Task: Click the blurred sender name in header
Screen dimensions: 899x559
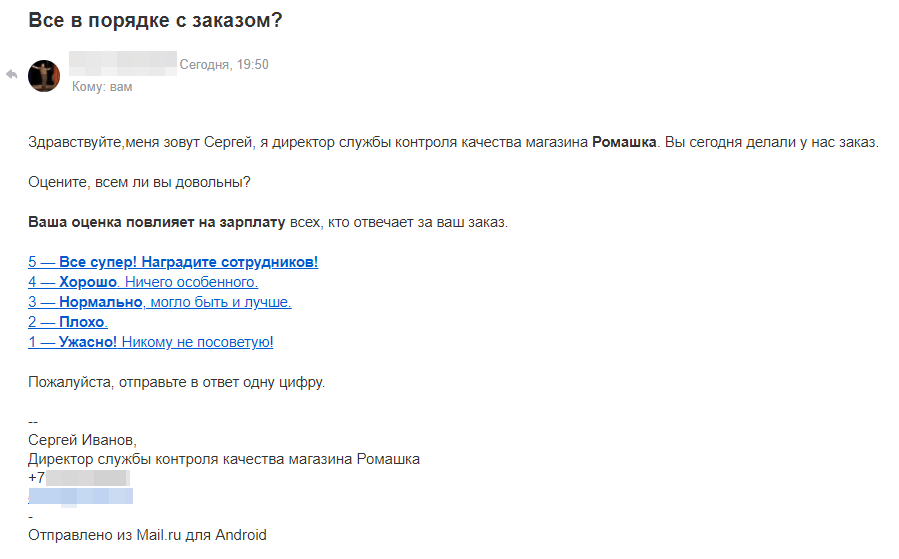Action: [122, 64]
